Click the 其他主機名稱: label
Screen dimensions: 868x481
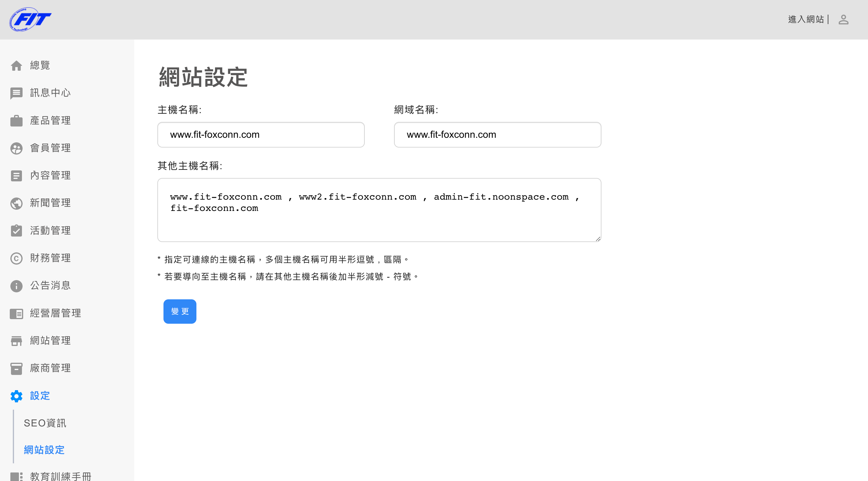point(190,166)
